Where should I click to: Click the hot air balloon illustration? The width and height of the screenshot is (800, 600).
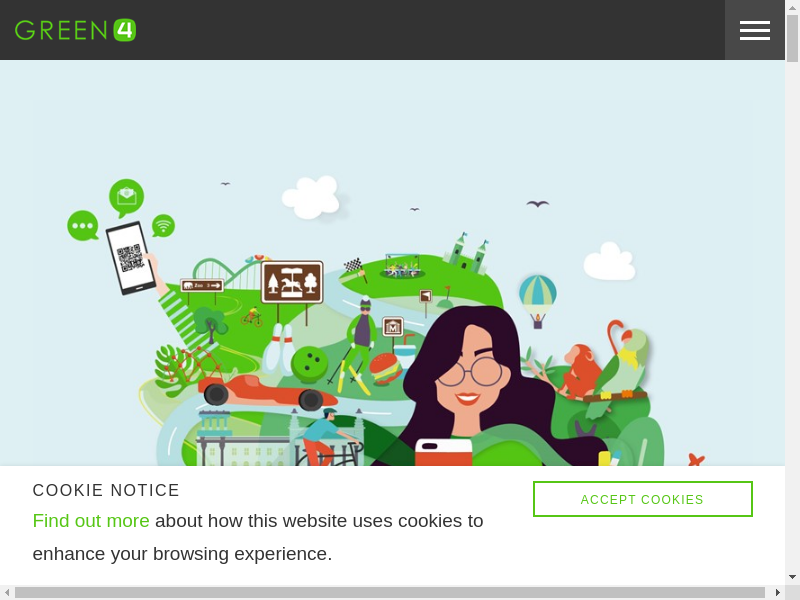(x=538, y=302)
